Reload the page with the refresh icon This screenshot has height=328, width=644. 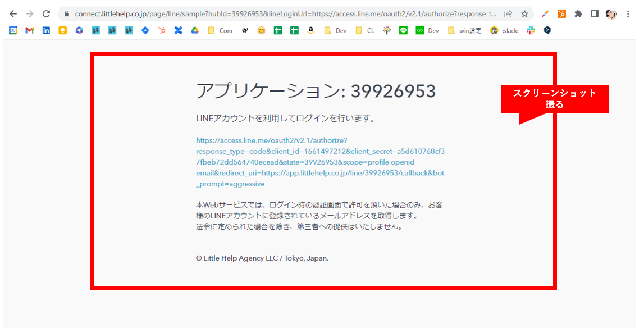pos(46,14)
